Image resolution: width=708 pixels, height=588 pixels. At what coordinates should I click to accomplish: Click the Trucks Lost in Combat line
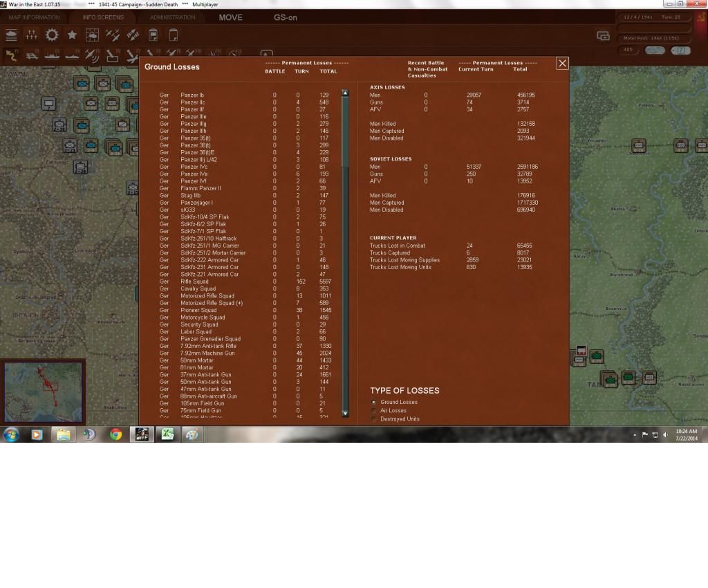coord(451,246)
